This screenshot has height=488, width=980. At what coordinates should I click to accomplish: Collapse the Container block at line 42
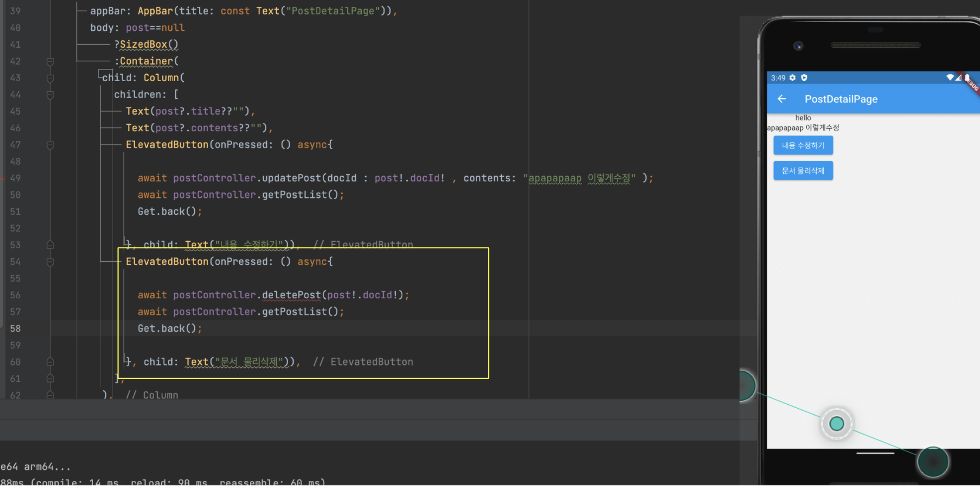(x=50, y=62)
